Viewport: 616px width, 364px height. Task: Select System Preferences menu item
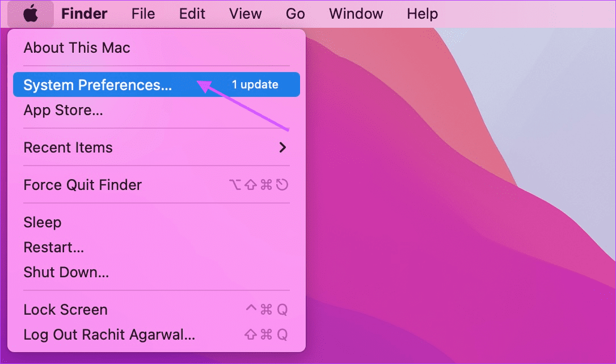pyautogui.click(x=157, y=84)
